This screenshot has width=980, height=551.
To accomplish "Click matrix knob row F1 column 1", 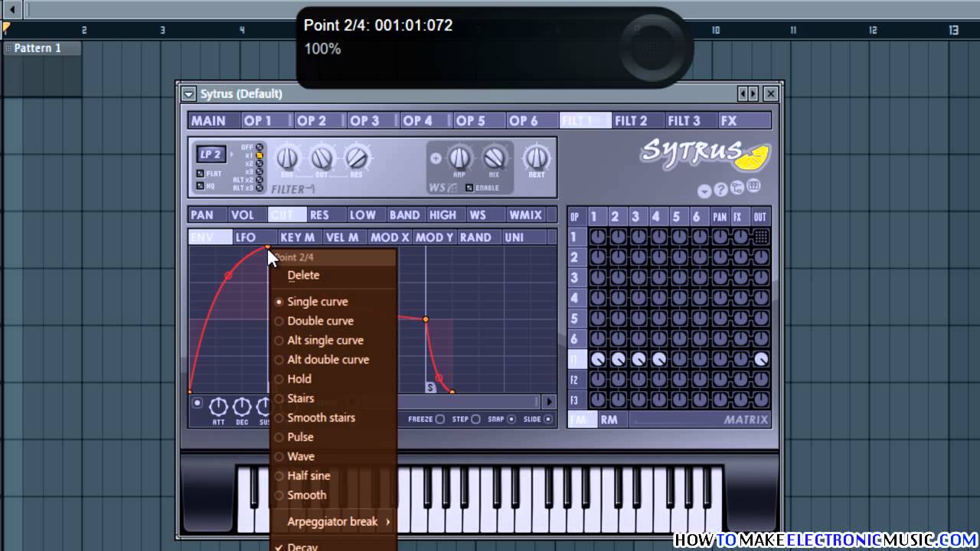I will [598, 359].
